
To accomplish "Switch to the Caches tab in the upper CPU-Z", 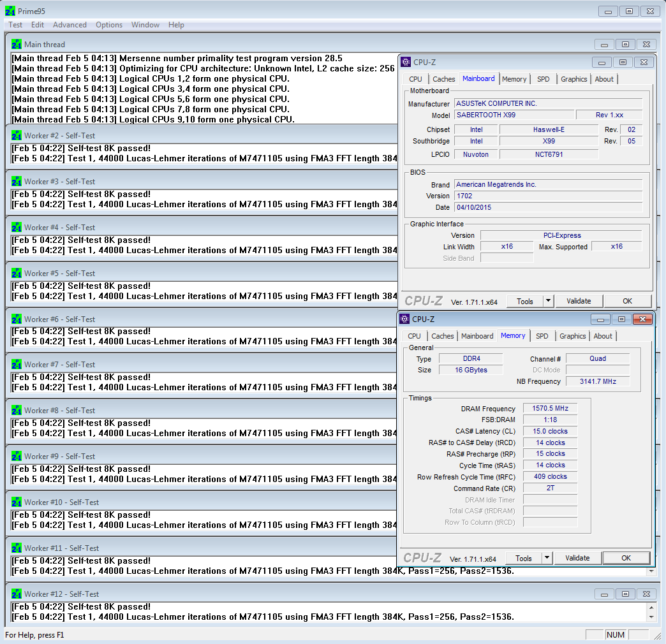I will (444, 79).
